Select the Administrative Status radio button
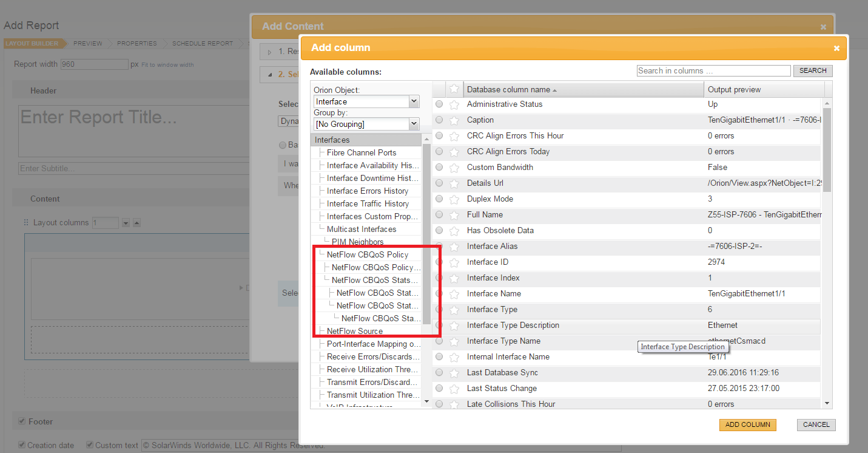Viewport: 868px width, 453px height. (x=439, y=104)
